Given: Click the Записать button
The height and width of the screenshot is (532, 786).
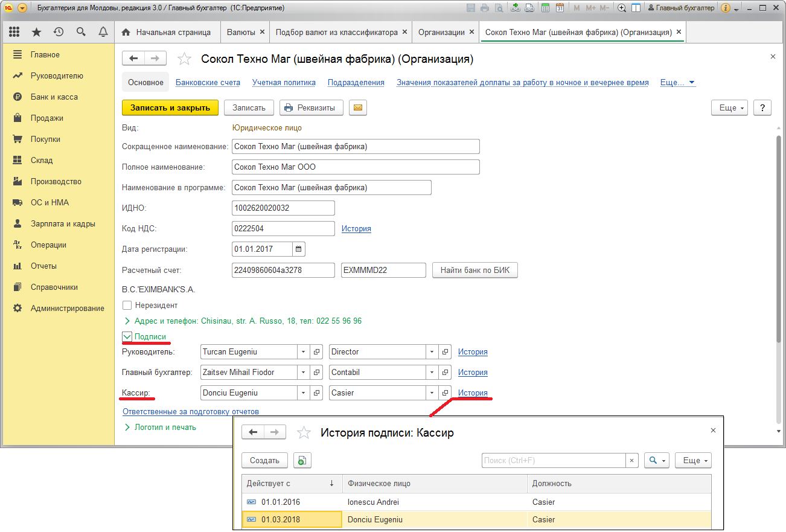Looking at the screenshot, I should 249,107.
